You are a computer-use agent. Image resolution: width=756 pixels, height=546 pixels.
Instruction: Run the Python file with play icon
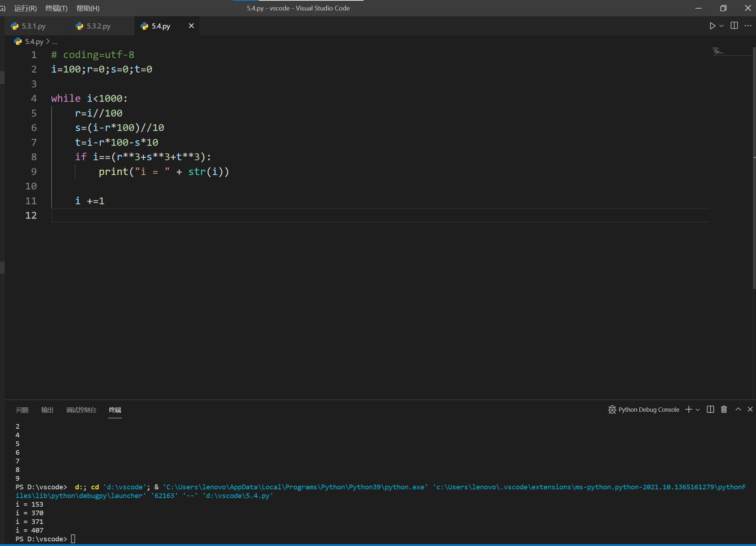point(712,26)
